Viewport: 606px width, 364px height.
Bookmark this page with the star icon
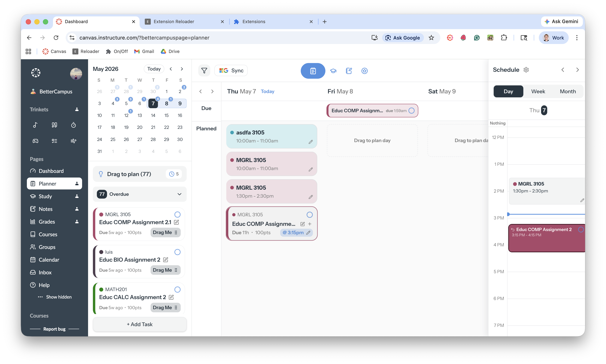click(x=431, y=38)
